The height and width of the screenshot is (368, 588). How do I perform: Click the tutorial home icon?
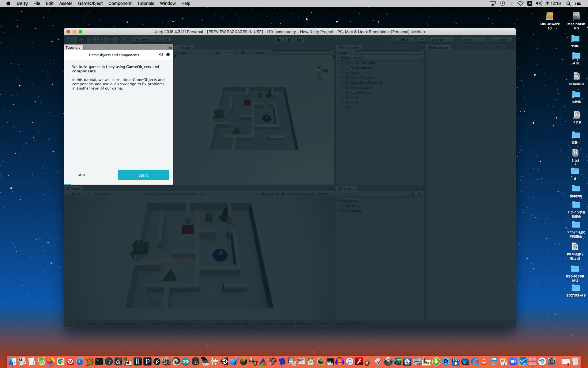tap(168, 55)
